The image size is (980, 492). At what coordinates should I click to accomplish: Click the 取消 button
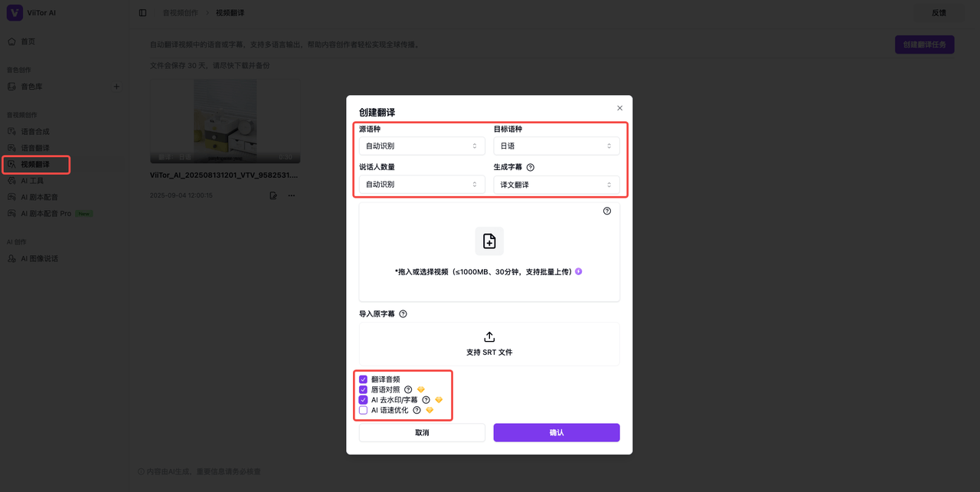tap(422, 433)
